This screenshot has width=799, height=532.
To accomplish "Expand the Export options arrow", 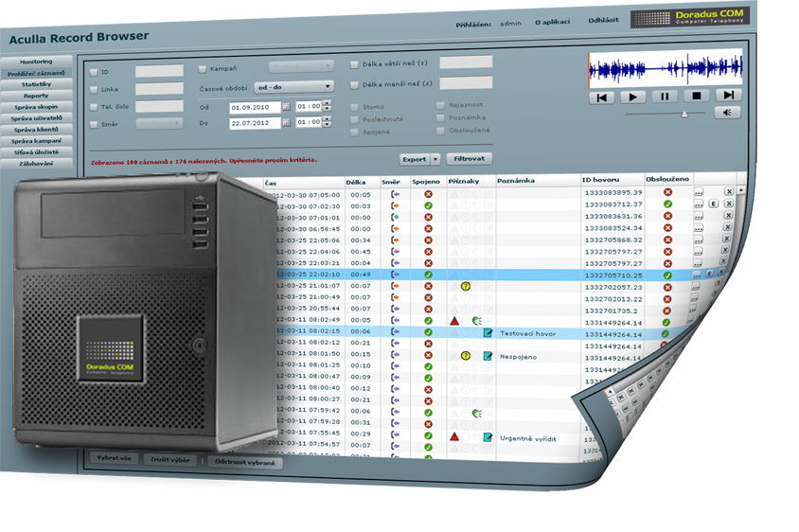I will (435, 159).
